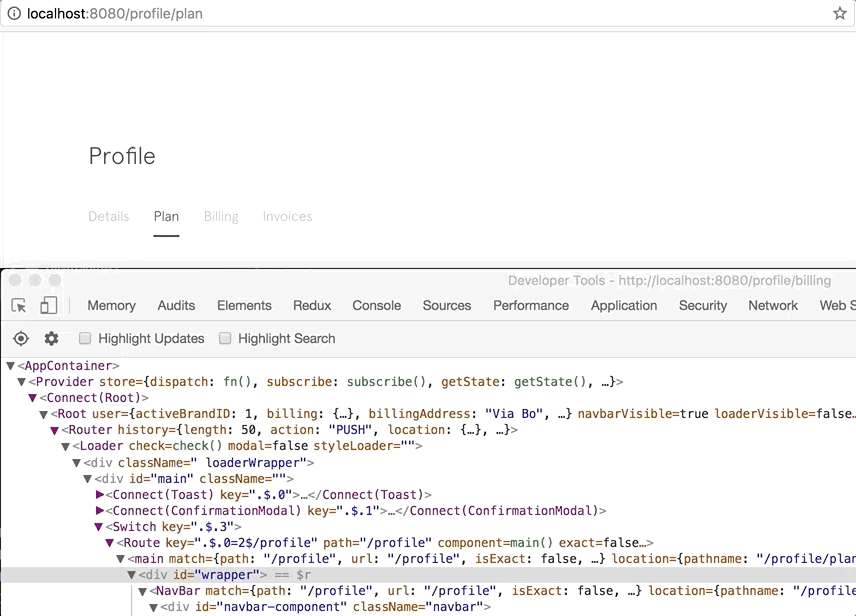Collapse the div id main node

[x=87, y=478]
